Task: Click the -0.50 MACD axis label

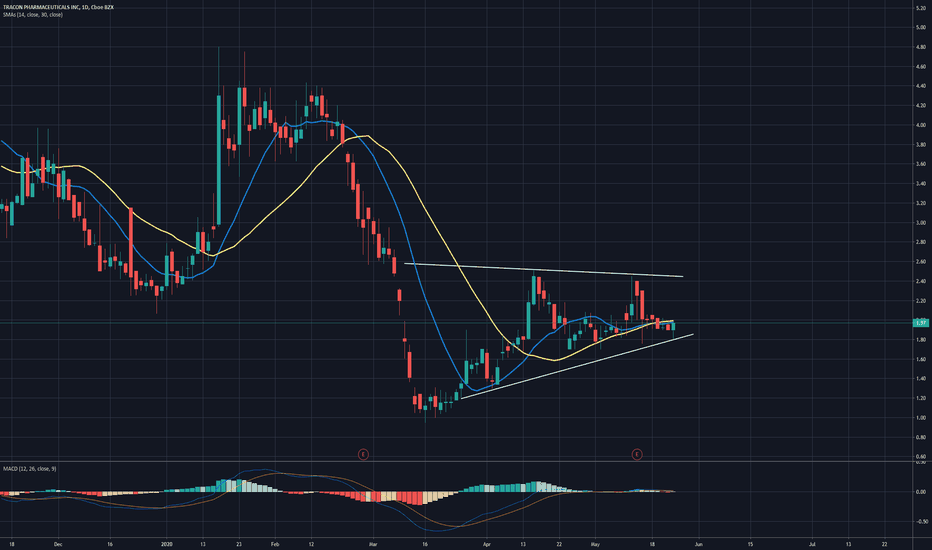Action: click(x=920, y=521)
